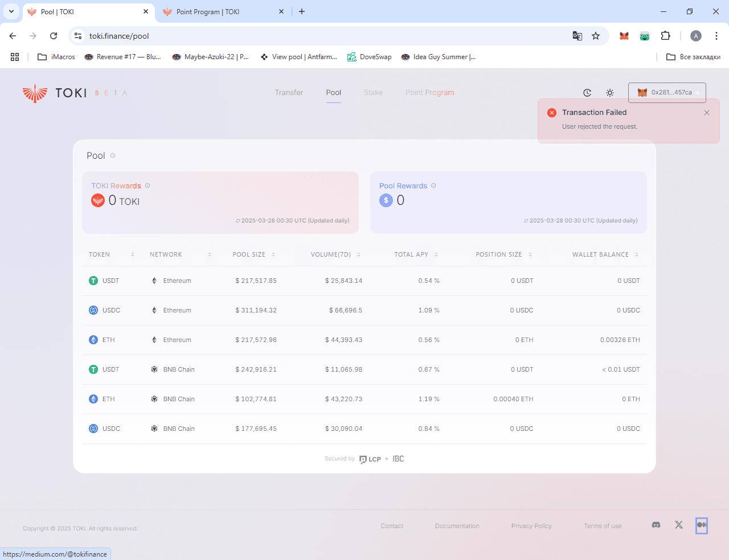The image size is (729, 560).
Task: Switch to Point Program | TOKI browser tab
Action: coord(223,11)
